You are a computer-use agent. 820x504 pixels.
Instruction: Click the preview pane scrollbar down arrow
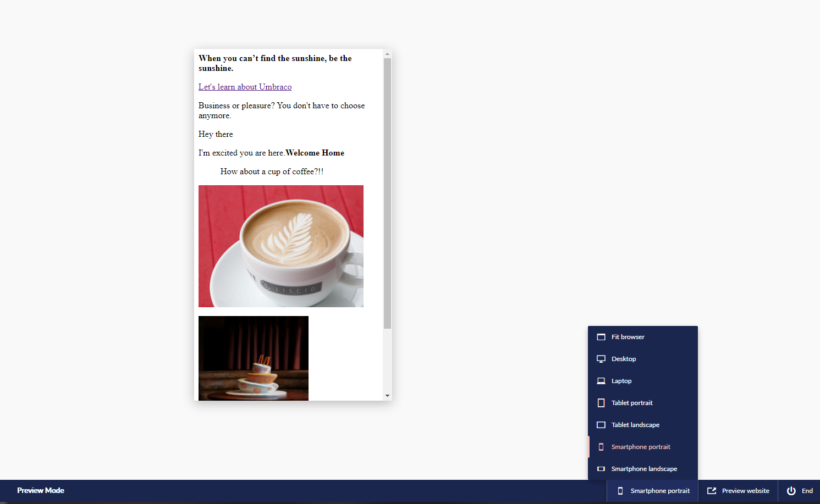pyautogui.click(x=387, y=395)
